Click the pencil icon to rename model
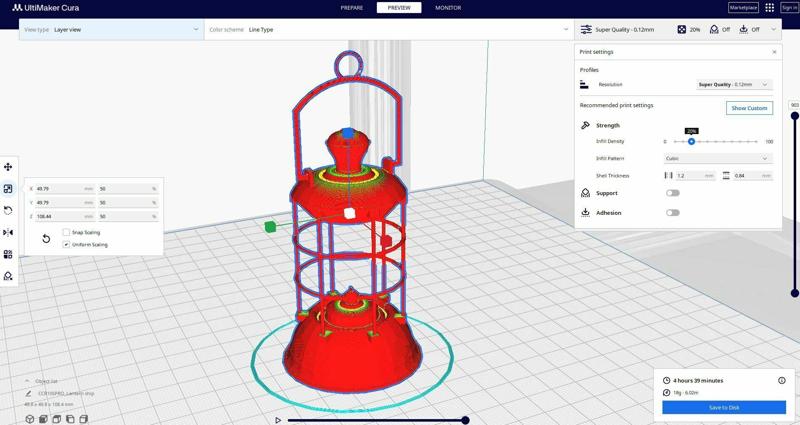Screen dimensions: 800x425 point(29,393)
